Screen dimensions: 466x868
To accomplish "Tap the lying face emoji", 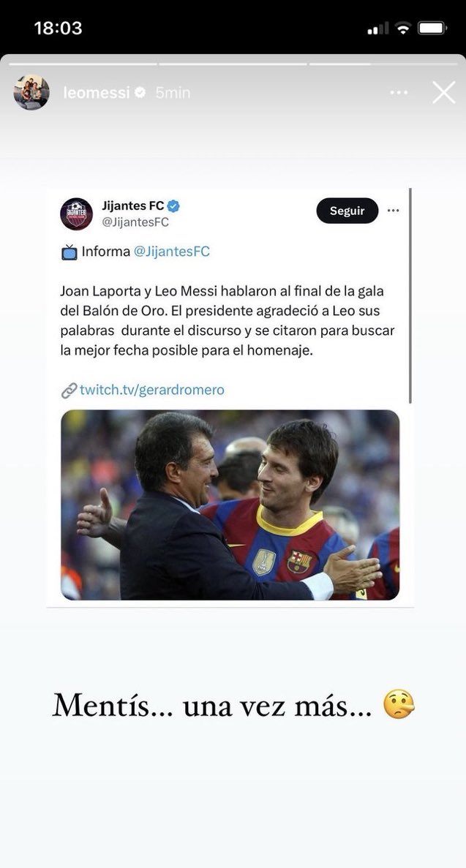I will click(399, 706).
